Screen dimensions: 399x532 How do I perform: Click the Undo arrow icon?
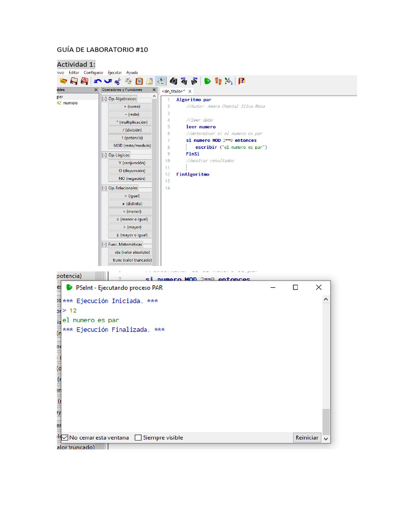pyautogui.click(x=97, y=81)
